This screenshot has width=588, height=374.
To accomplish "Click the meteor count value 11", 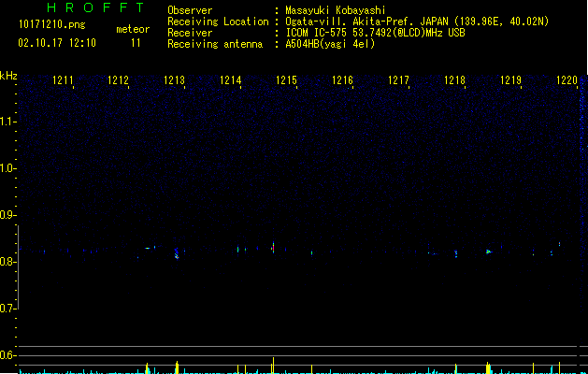I will [x=136, y=43].
